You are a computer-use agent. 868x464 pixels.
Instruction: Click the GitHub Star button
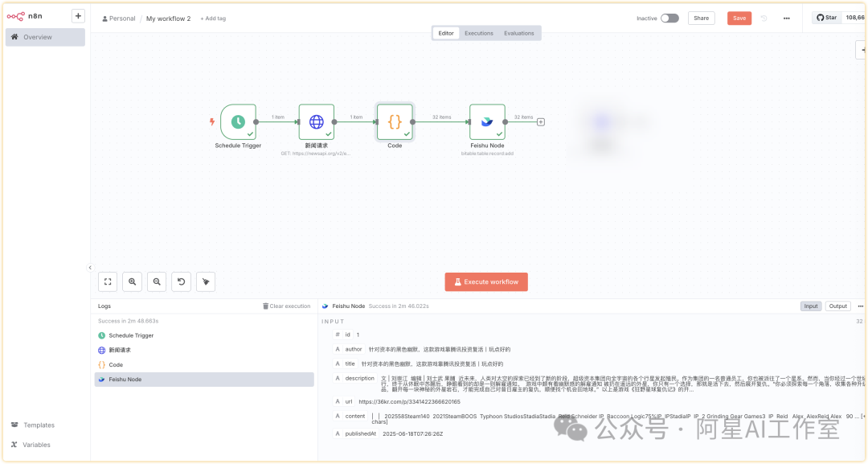tap(827, 18)
